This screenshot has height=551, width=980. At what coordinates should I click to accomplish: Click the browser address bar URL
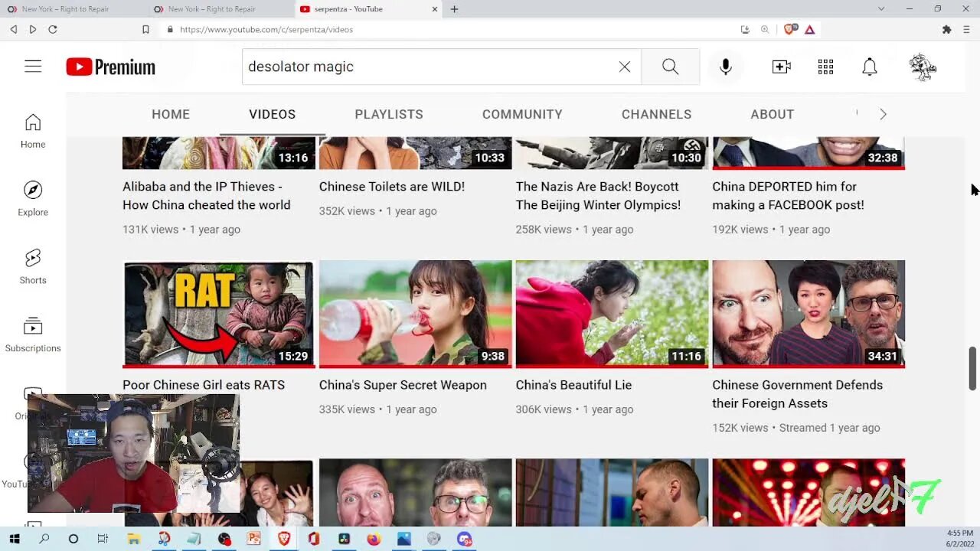click(x=266, y=29)
